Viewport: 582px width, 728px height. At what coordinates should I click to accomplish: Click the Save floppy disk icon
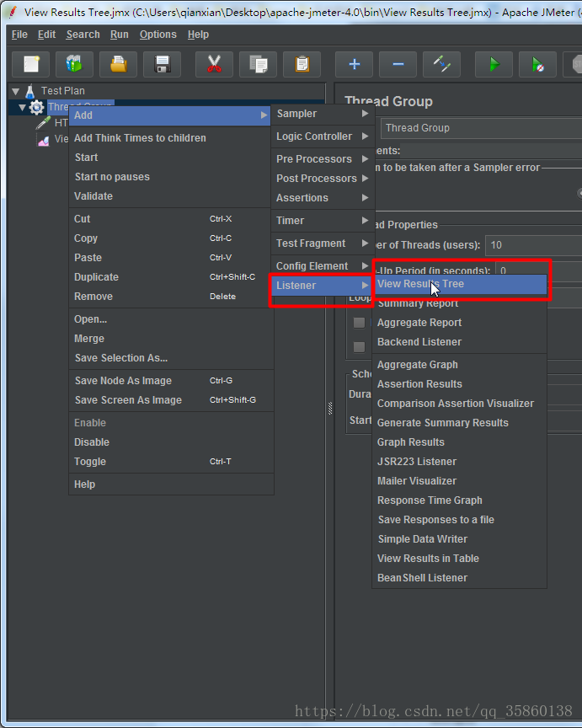(162, 64)
